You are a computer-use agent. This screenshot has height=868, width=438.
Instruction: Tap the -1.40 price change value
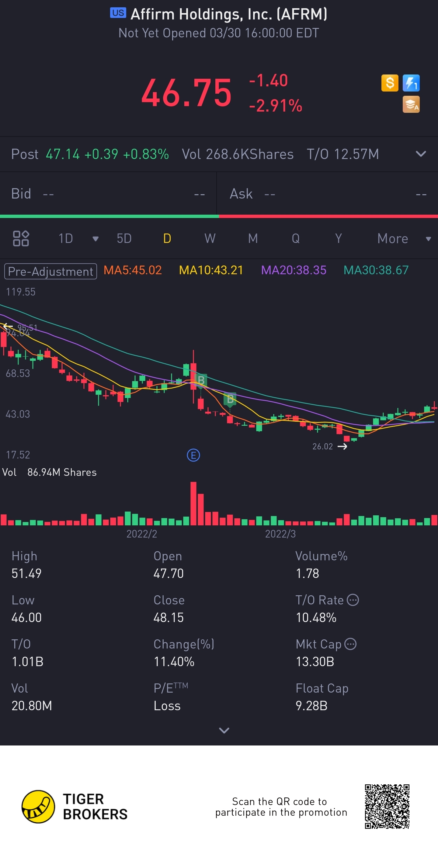(268, 81)
